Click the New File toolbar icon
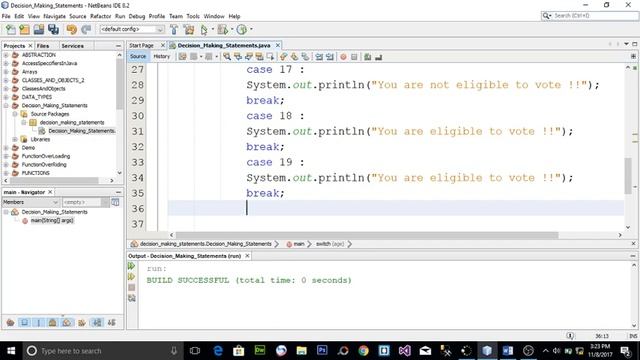Viewport: 640px width, 360px height. click(11, 29)
